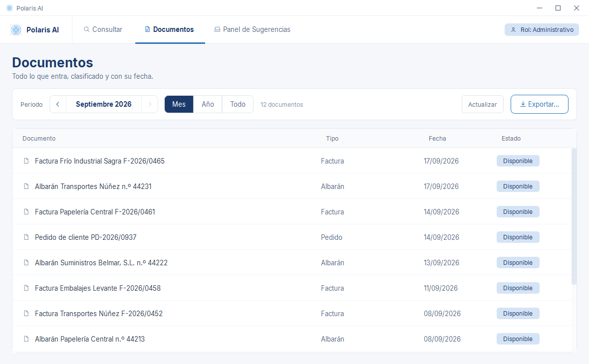Image resolution: width=589 pixels, height=364 pixels.
Task: Open the Exportar... dialog button
Action: tap(540, 104)
